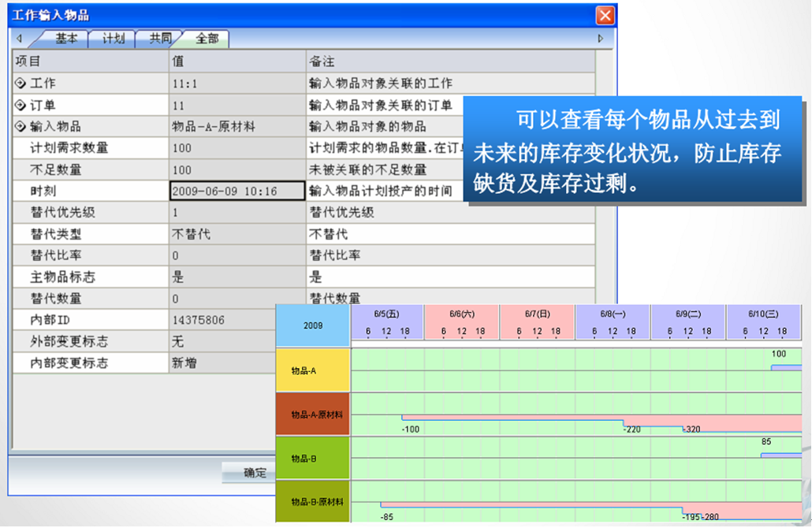Select the 替代类型 value cell 不替代
Screen dimensions: 812x528
coord(237,234)
